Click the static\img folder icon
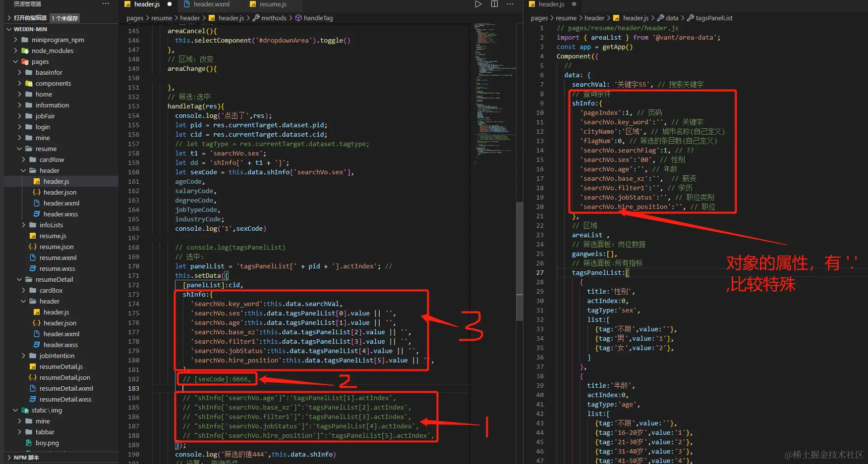The image size is (868, 464). tap(25, 411)
